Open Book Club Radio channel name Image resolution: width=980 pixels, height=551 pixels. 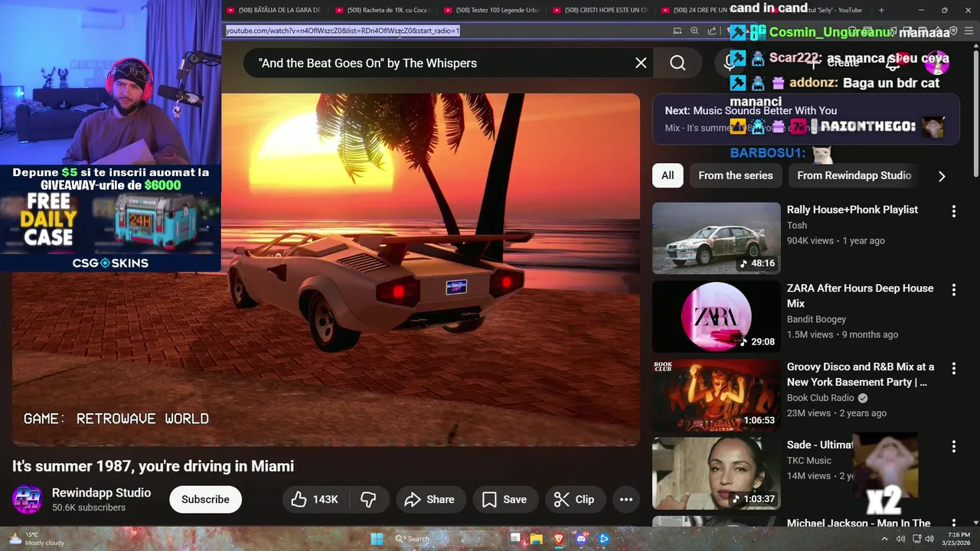point(821,398)
